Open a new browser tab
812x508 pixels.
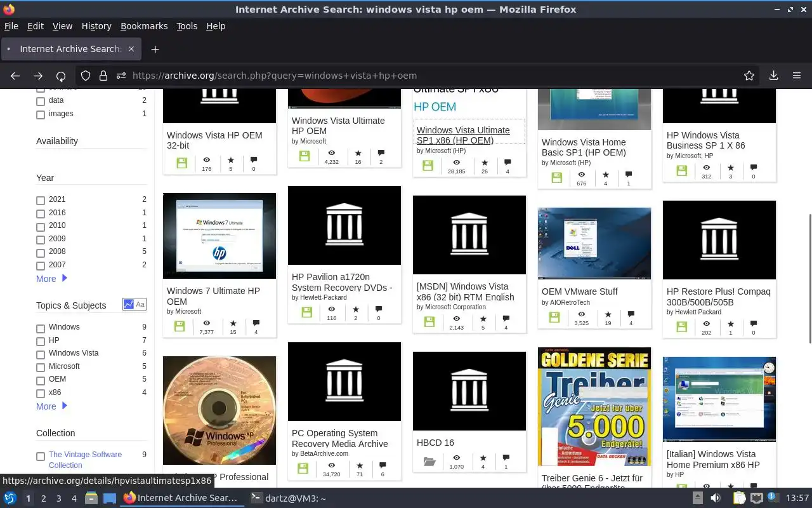point(155,49)
